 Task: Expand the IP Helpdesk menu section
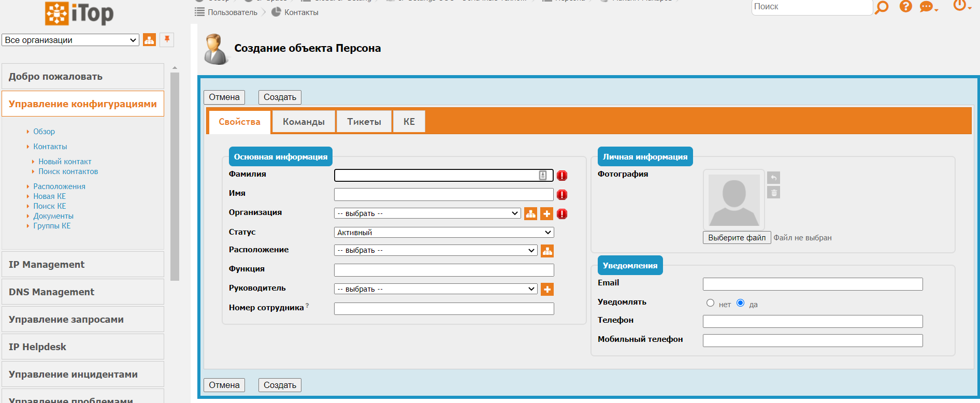(83, 347)
